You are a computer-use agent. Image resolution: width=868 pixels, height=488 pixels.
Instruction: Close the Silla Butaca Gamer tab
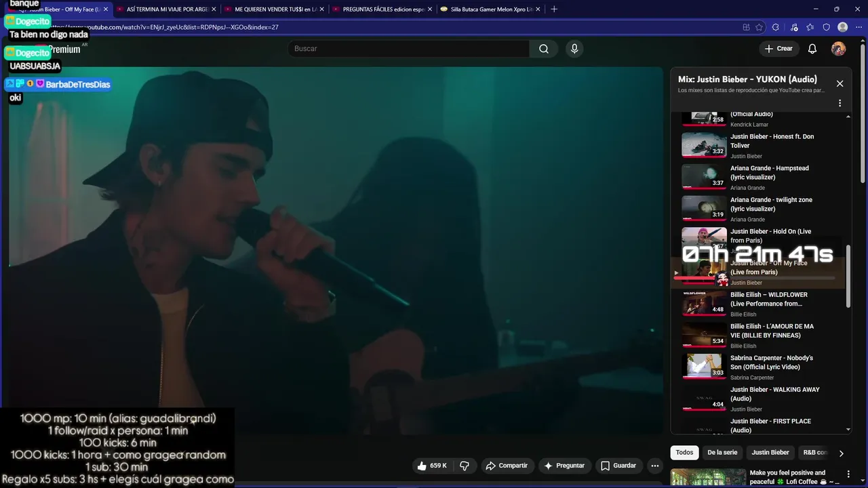point(538,9)
